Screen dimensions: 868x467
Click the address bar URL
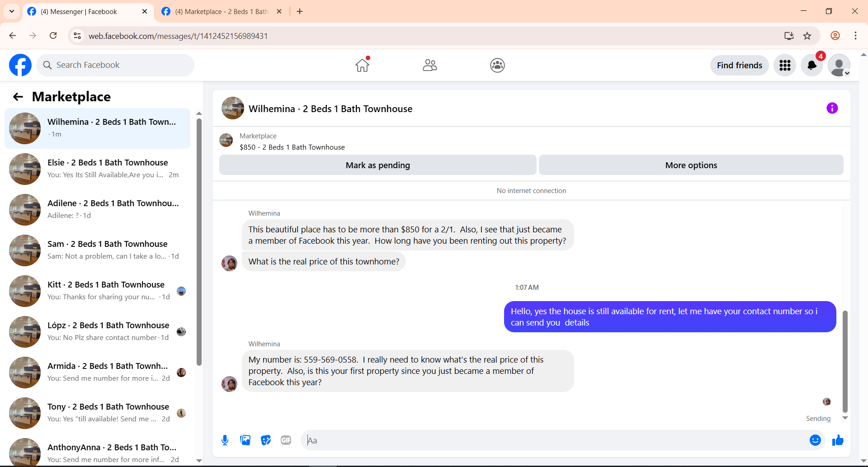[178, 36]
